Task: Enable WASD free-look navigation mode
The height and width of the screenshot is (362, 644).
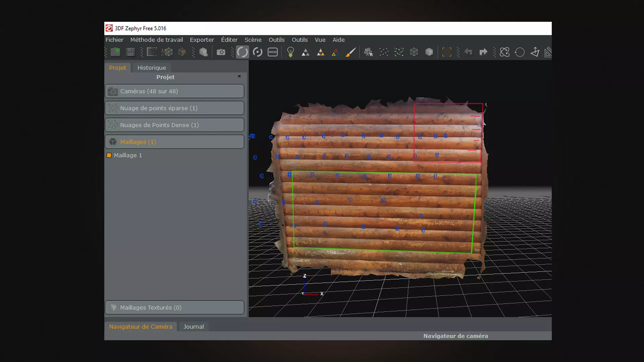Action: [273, 52]
